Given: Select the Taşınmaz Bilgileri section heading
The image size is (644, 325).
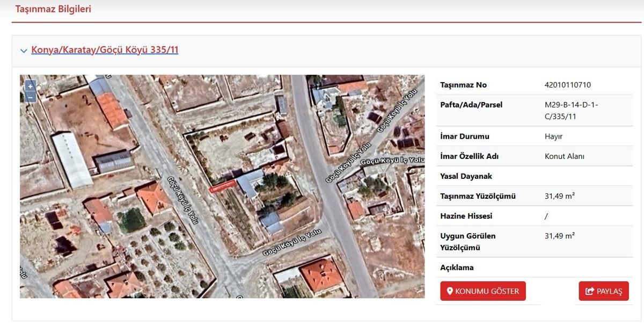Looking at the screenshot, I should coord(53,9).
